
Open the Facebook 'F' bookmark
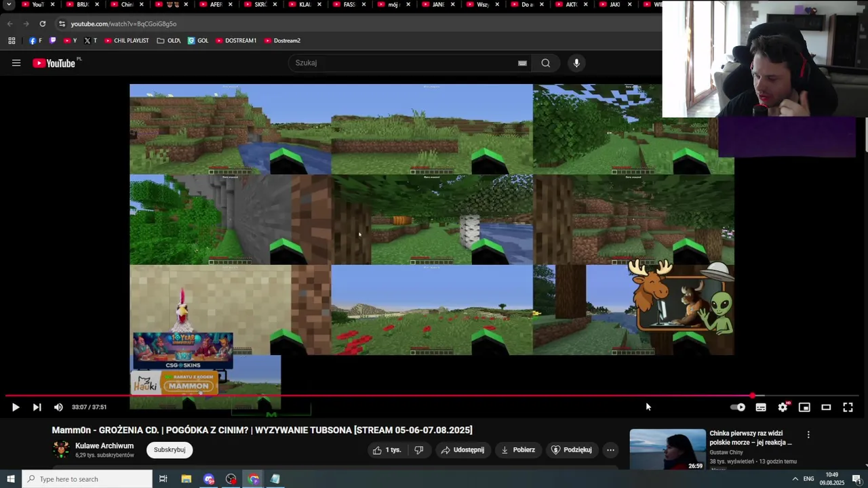click(35, 41)
